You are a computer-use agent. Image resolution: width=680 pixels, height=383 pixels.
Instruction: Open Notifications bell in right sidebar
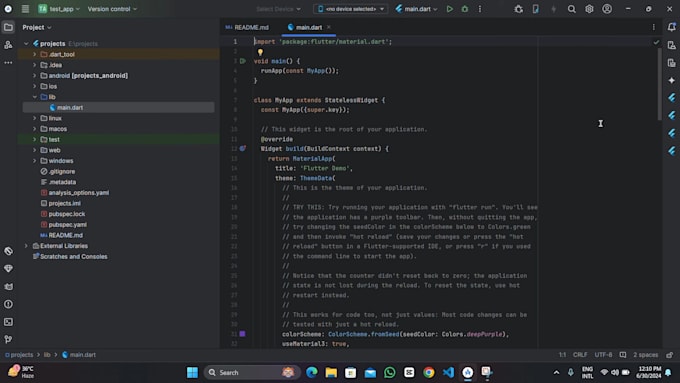click(x=672, y=27)
